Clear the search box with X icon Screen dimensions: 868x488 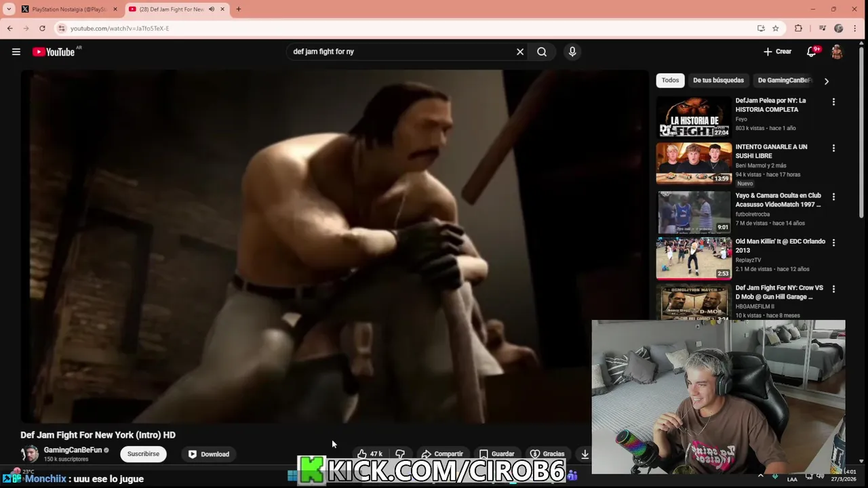(x=520, y=52)
